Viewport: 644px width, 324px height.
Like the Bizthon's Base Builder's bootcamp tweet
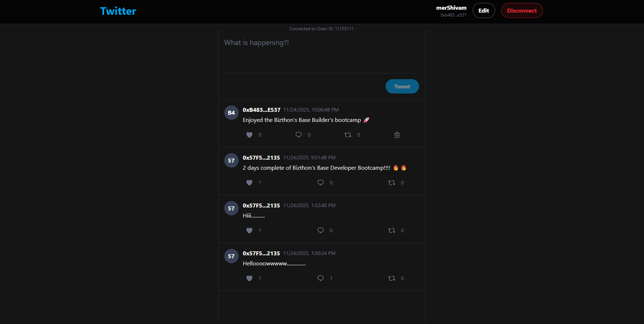pyautogui.click(x=249, y=135)
